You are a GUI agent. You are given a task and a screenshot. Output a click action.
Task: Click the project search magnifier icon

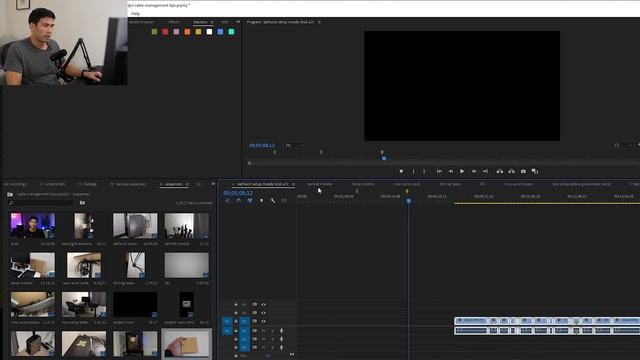11,203
